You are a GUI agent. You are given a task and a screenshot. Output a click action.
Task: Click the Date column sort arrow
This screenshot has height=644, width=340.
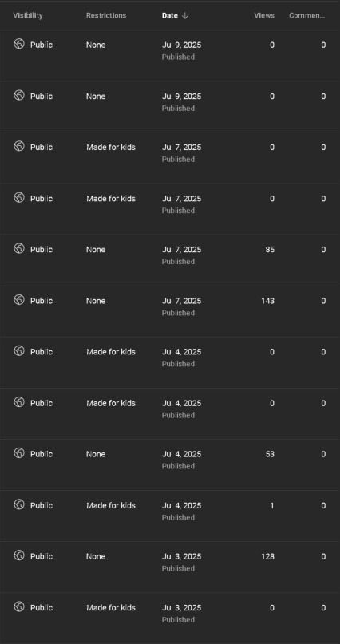(185, 16)
